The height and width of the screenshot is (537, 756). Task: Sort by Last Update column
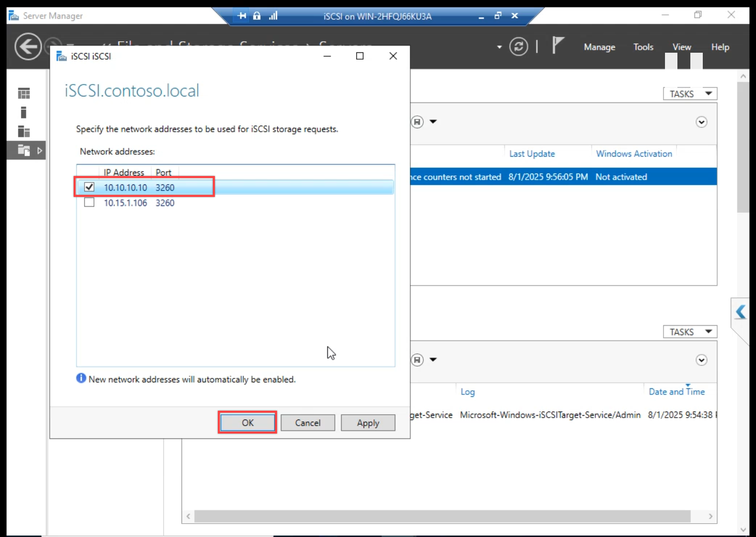tap(532, 154)
